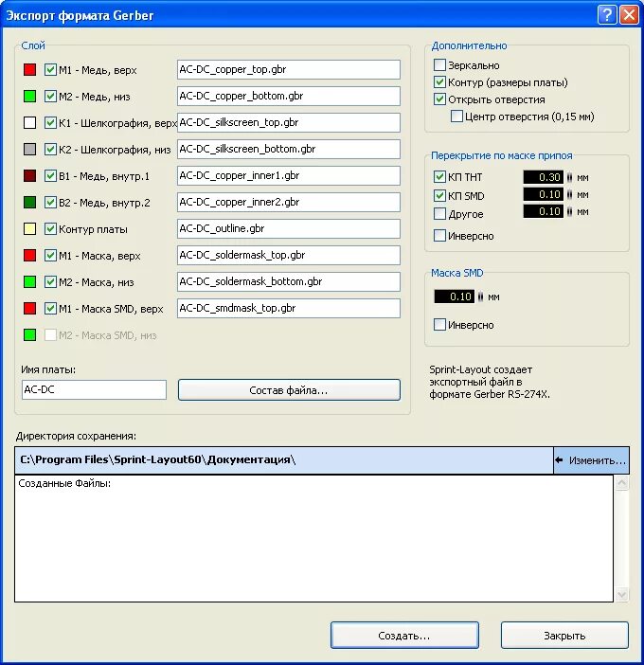This screenshot has height=665, width=644.
Task: Enable Инверсно under Маска SMD
Action: point(439,325)
